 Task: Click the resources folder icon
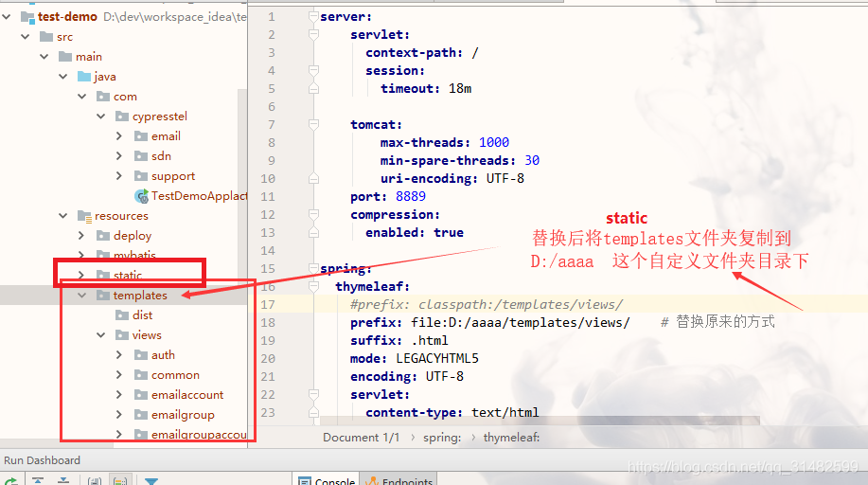[83, 216]
